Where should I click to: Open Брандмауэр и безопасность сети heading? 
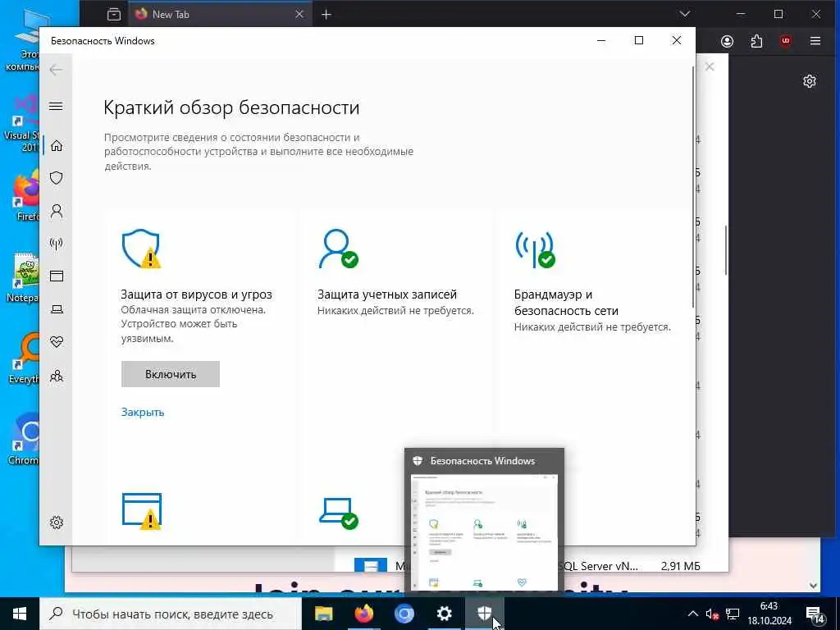[566, 302]
